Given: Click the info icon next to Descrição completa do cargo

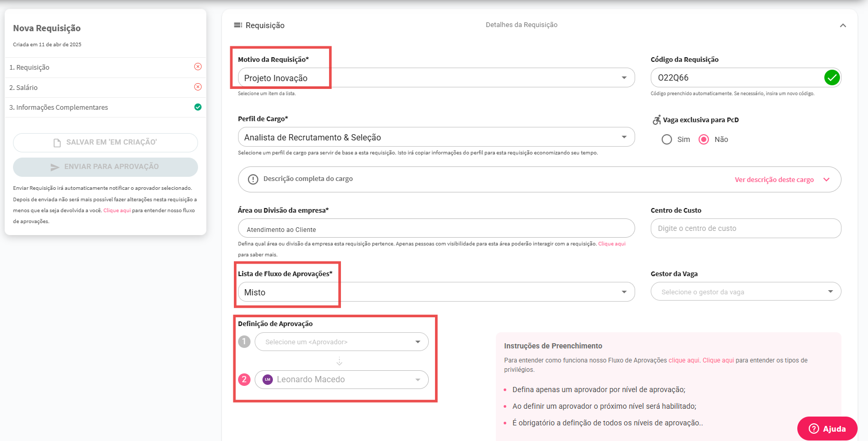Looking at the screenshot, I should pyautogui.click(x=253, y=179).
